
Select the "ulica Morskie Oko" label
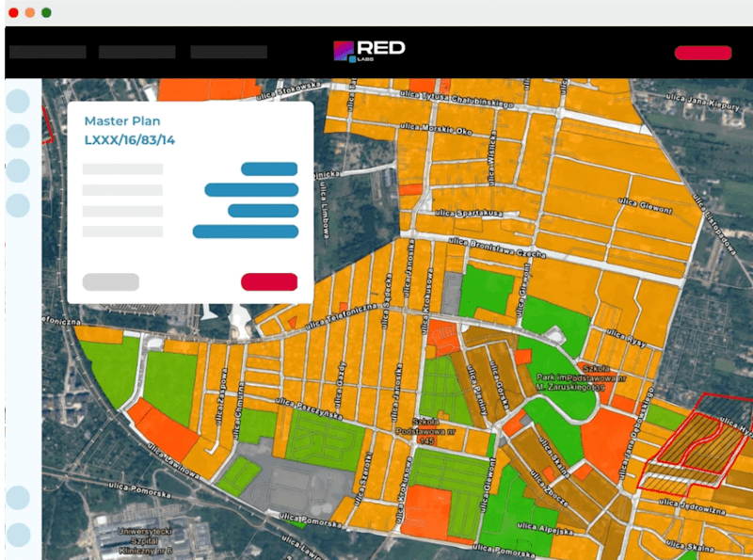[436, 129]
